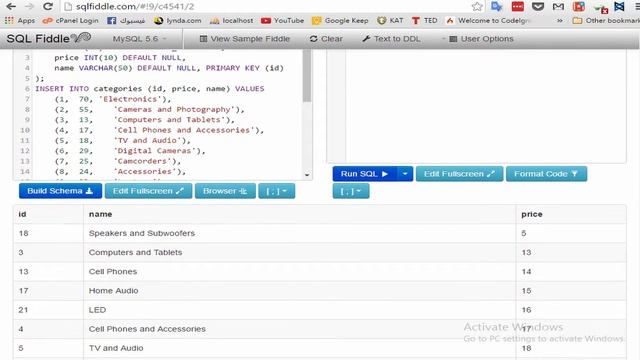Click the 'Cameras and Photography' line

[149, 109]
